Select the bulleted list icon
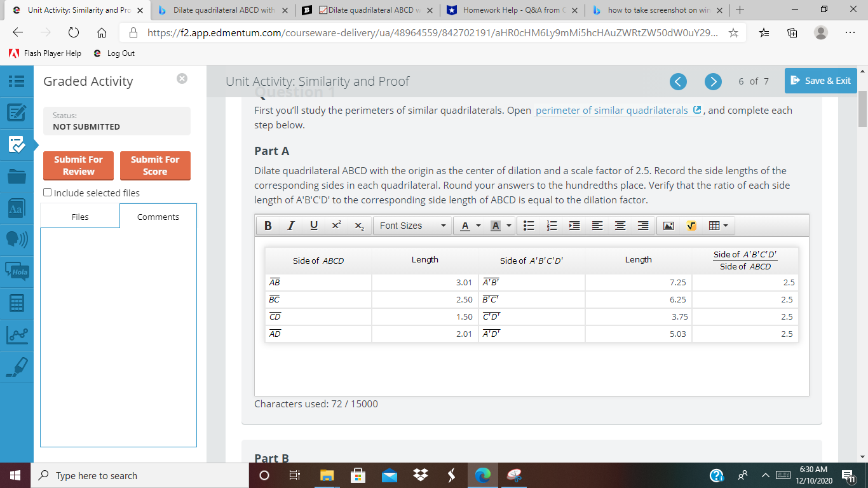Viewport: 868px width, 488px height. point(529,225)
